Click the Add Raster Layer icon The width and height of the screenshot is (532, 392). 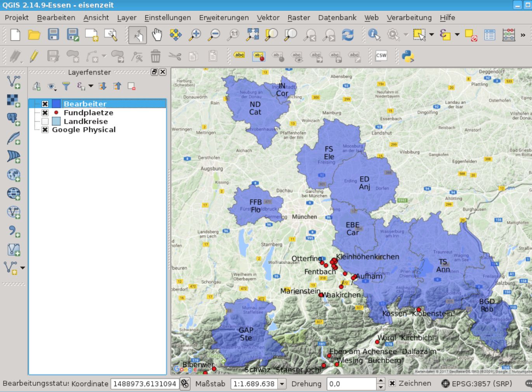point(14,101)
